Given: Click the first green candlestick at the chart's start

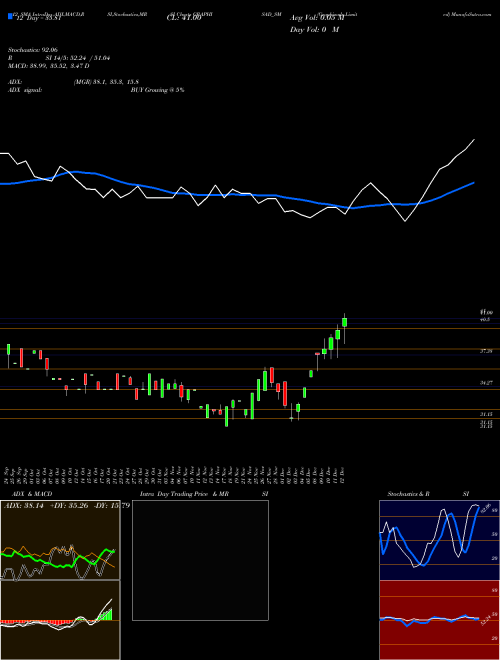Looking at the screenshot, I should point(8,349).
